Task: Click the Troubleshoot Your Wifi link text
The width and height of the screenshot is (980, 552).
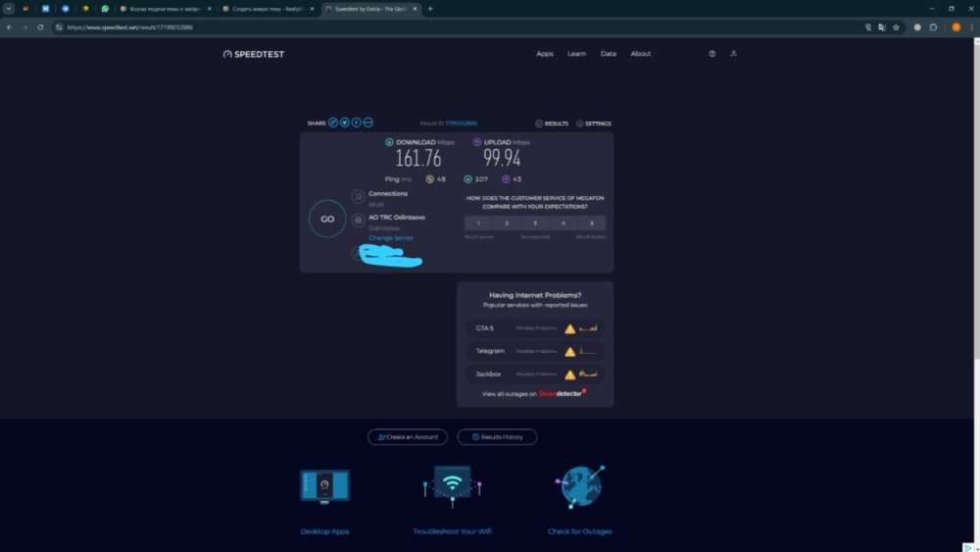Action: click(453, 531)
